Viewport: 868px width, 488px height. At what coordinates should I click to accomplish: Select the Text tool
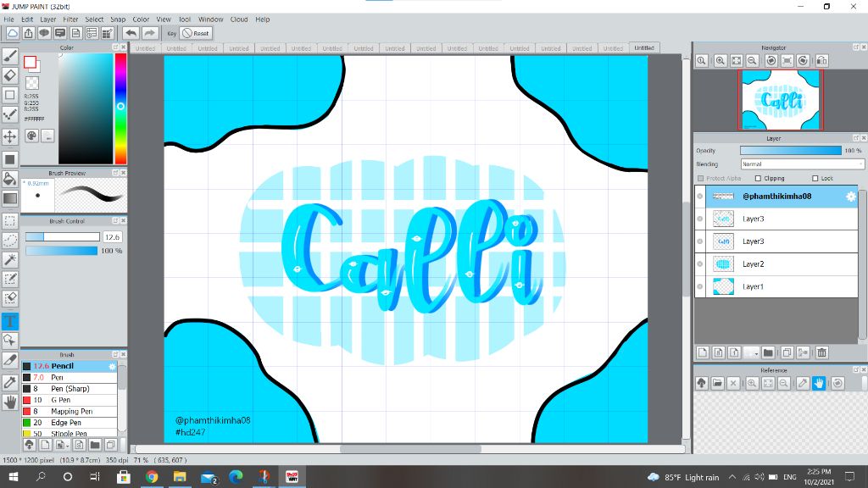point(10,321)
